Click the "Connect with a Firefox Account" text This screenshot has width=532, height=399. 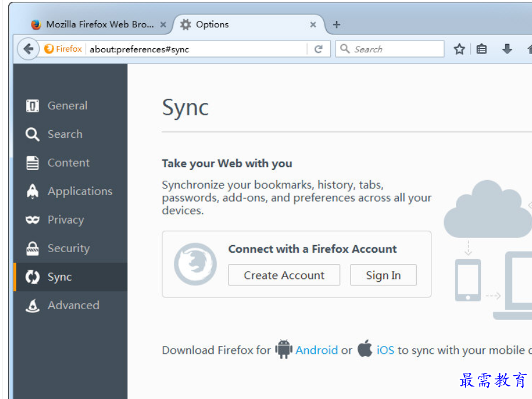coord(312,249)
